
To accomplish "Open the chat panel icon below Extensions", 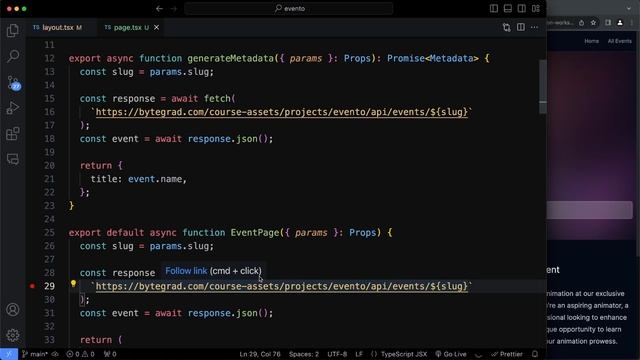I will [13, 159].
